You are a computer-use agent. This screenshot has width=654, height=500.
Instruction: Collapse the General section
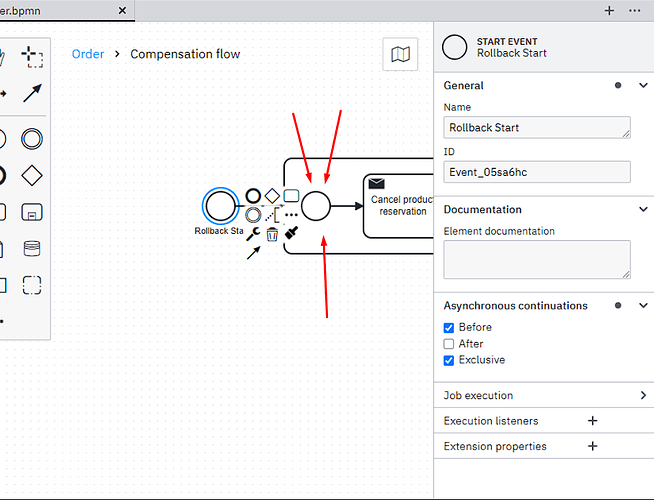[643, 85]
